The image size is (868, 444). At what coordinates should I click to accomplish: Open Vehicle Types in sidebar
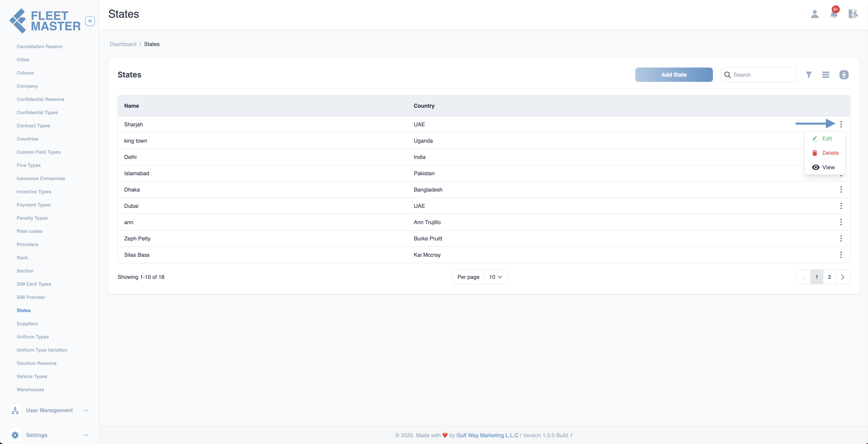[32, 377]
